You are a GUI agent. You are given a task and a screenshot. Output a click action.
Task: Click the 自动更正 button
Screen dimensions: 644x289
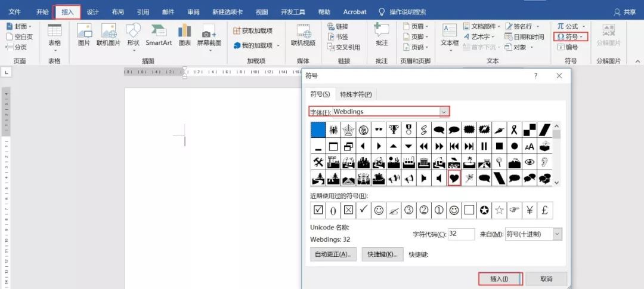coord(333,254)
